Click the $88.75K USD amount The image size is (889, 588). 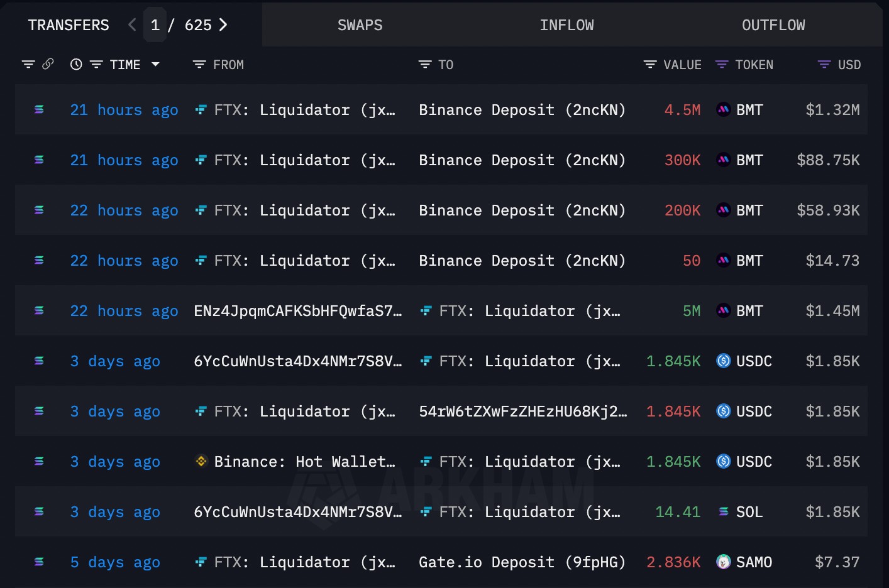click(x=828, y=160)
